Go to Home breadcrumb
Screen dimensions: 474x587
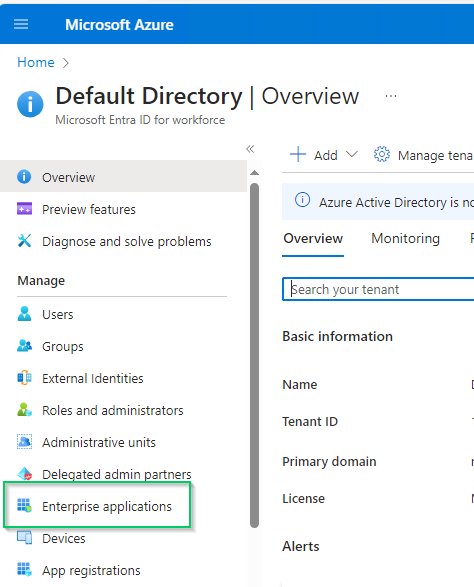(x=36, y=62)
